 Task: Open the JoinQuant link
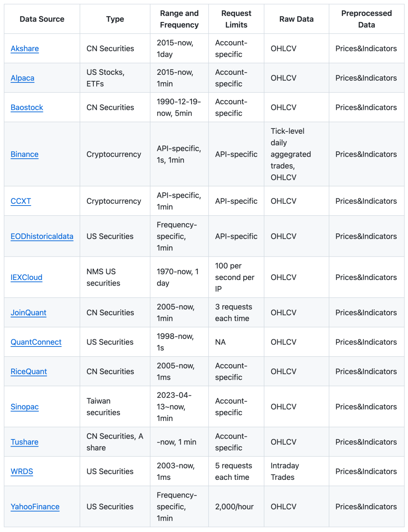[x=28, y=313]
